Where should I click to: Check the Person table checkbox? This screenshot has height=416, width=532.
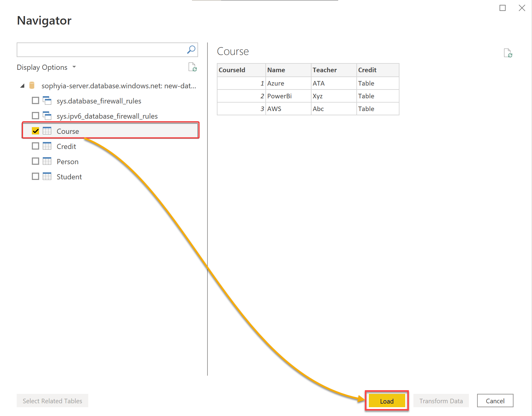(x=35, y=161)
